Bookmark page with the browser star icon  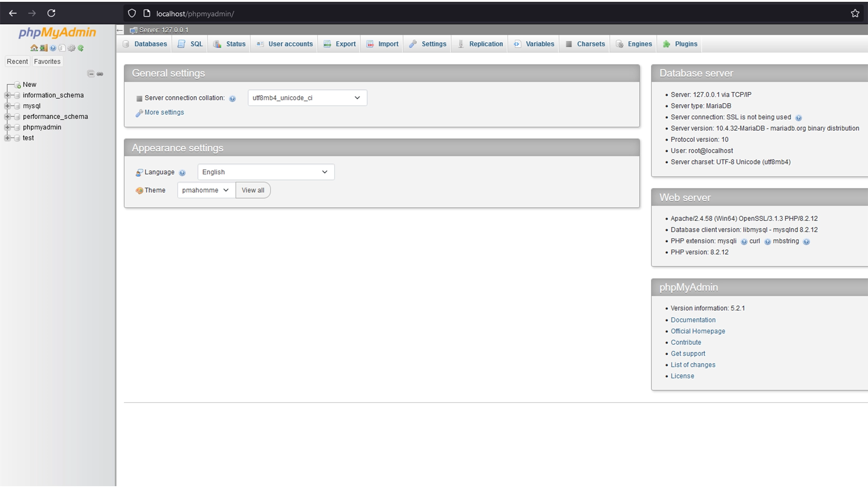click(855, 13)
